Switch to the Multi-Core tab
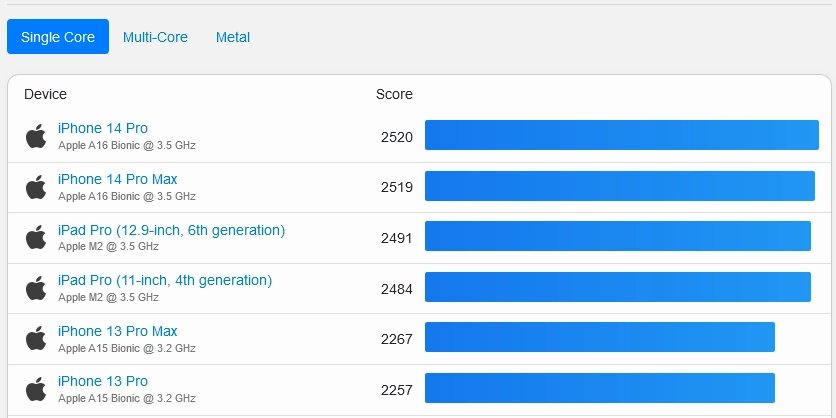The image size is (836, 418). [x=155, y=37]
